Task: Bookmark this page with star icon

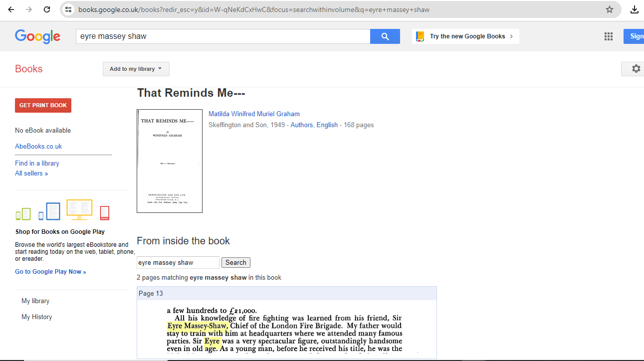Action: pos(609,9)
